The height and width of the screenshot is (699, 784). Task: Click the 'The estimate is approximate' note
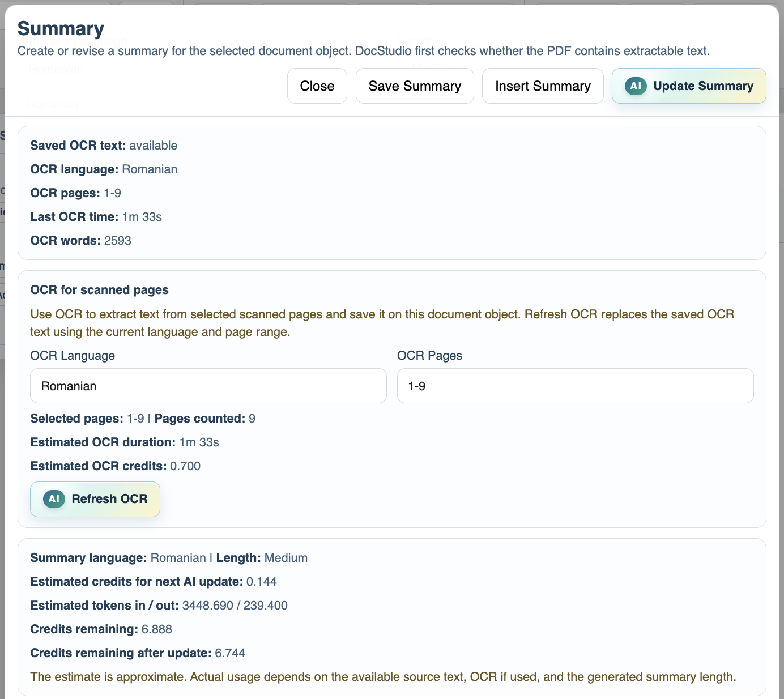point(383,677)
